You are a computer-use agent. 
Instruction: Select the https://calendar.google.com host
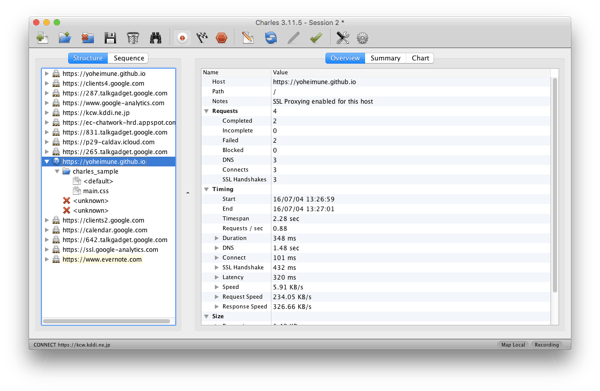pyautogui.click(x=105, y=230)
